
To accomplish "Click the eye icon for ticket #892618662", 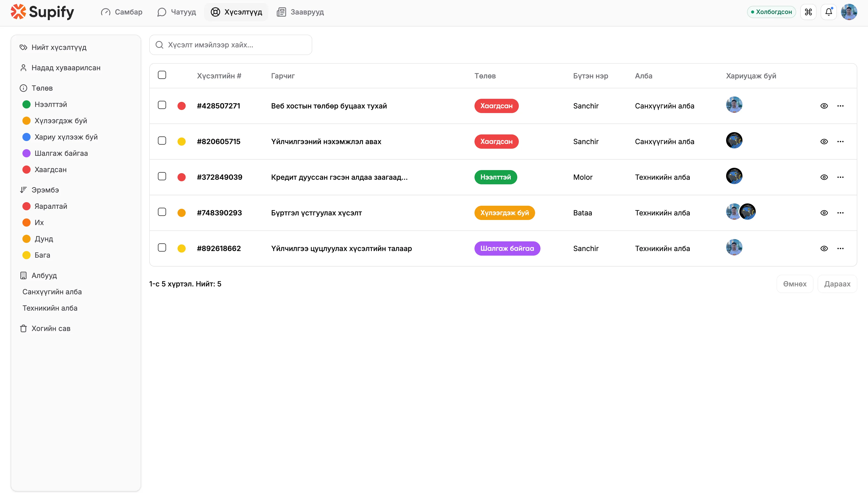I will (824, 249).
